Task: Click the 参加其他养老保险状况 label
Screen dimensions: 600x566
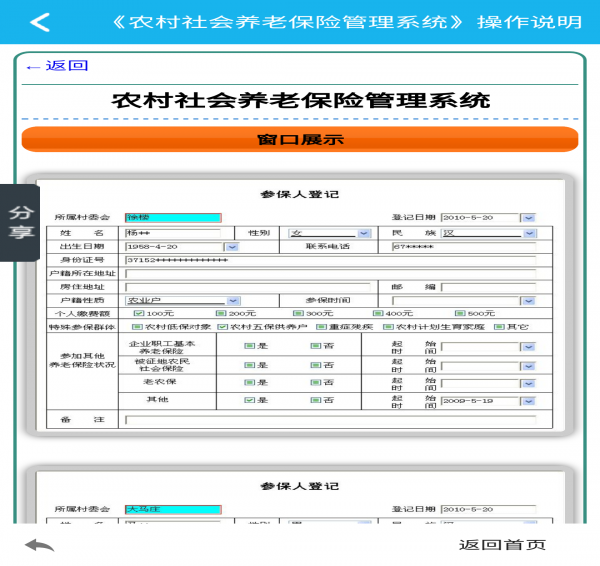Action: pyautogui.click(x=82, y=360)
